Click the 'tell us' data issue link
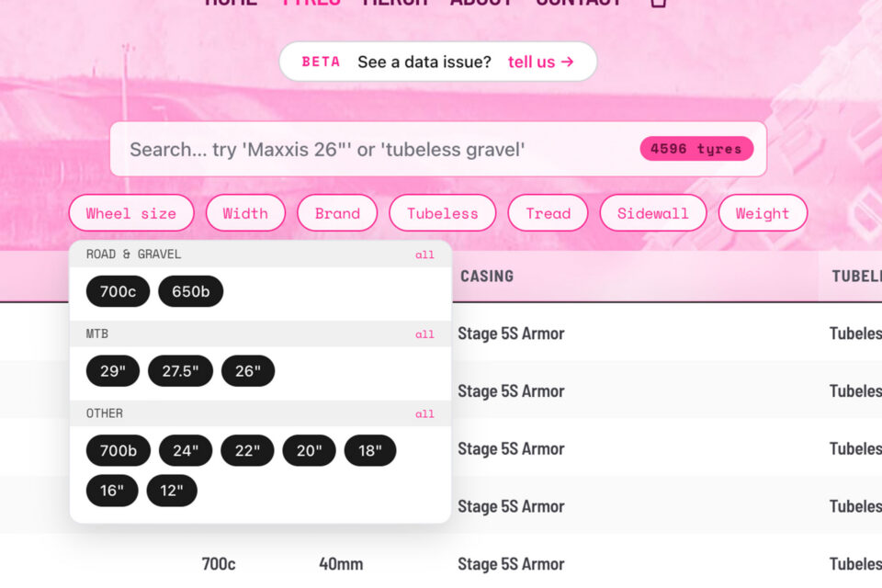The height and width of the screenshot is (588, 882). pyautogui.click(x=540, y=62)
